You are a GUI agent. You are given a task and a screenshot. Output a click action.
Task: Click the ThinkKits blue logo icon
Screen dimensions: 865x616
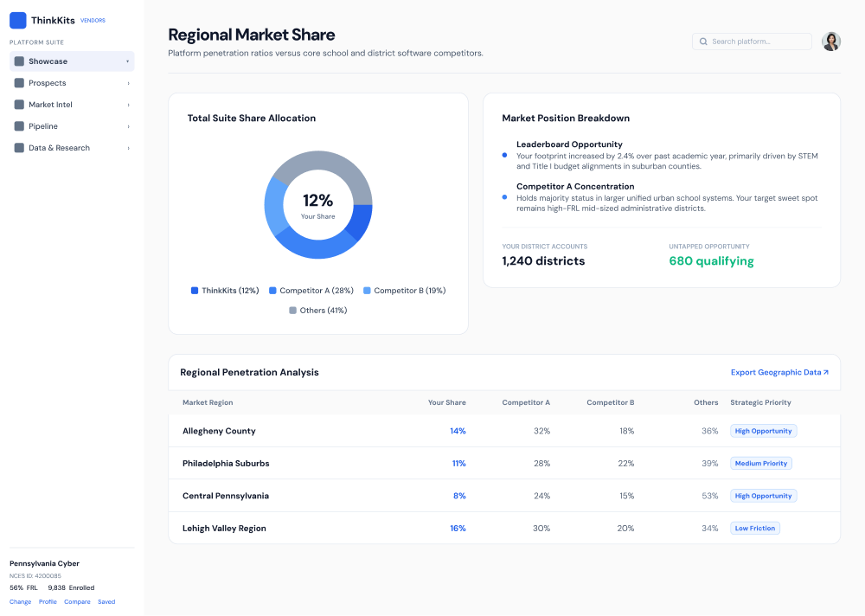pos(18,21)
